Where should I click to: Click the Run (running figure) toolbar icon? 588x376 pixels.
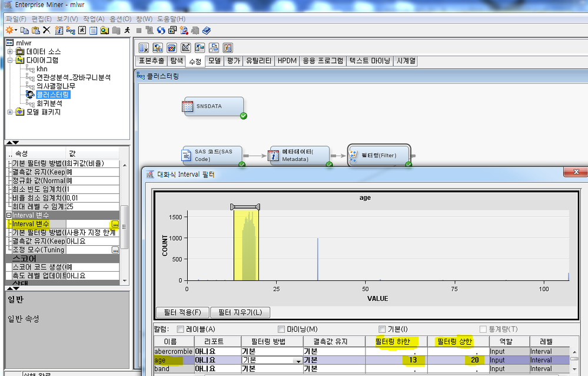point(127,30)
